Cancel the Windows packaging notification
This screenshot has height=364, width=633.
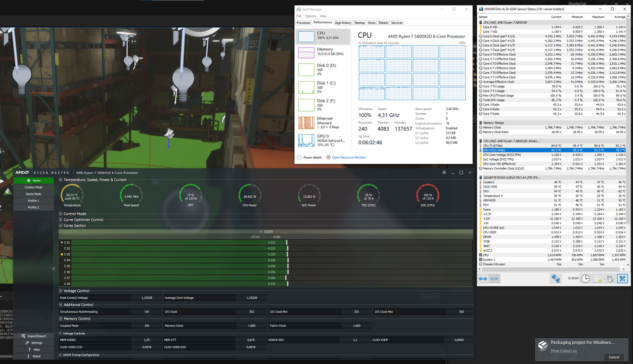(614, 357)
